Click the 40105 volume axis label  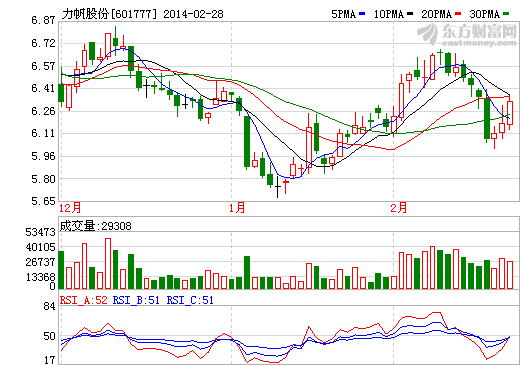(40, 247)
